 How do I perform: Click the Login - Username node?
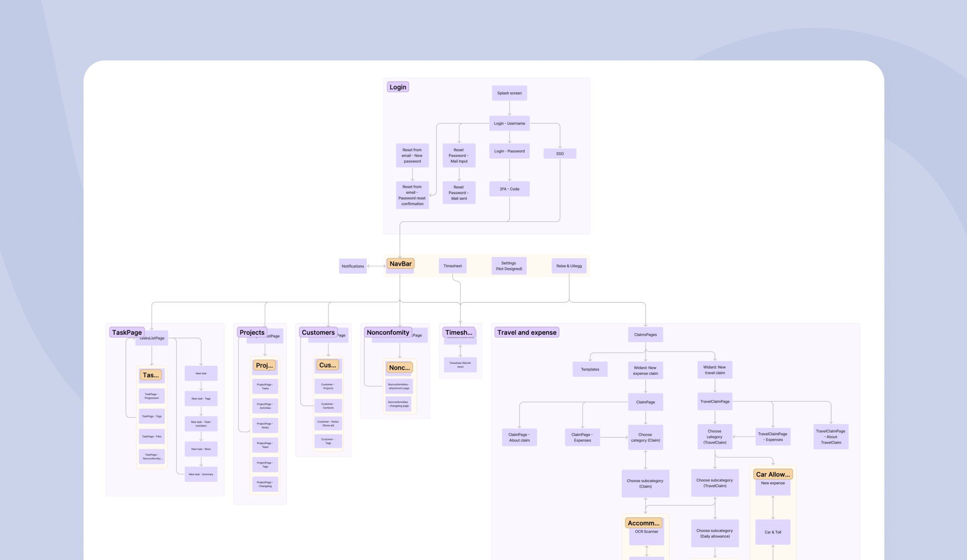tap(509, 124)
